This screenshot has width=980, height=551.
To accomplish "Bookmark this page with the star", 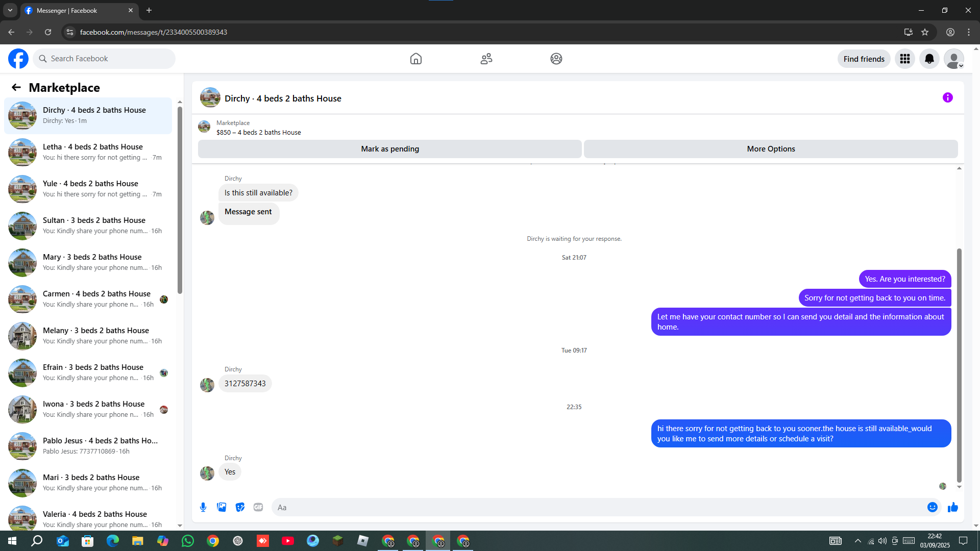I will [x=925, y=32].
